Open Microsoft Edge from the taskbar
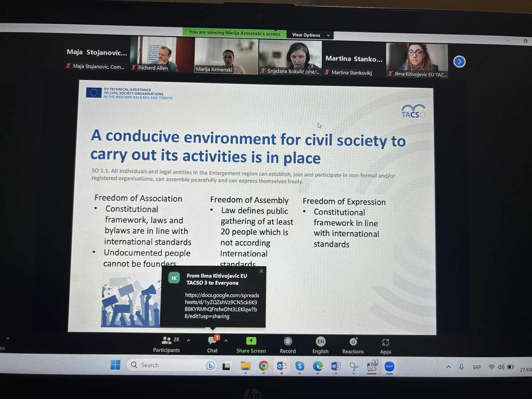532x399 pixels. pyautogui.click(x=318, y=366)
